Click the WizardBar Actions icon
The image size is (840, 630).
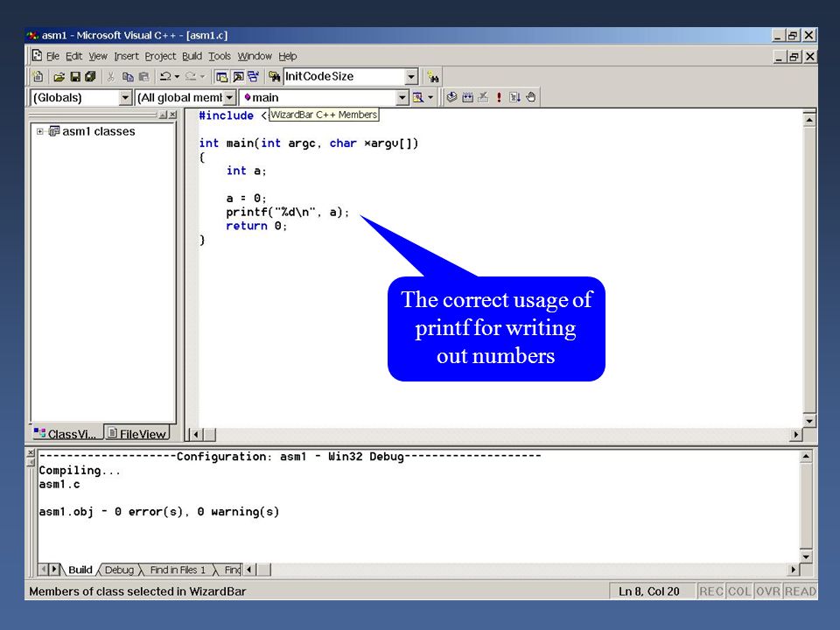click(418, 97)
